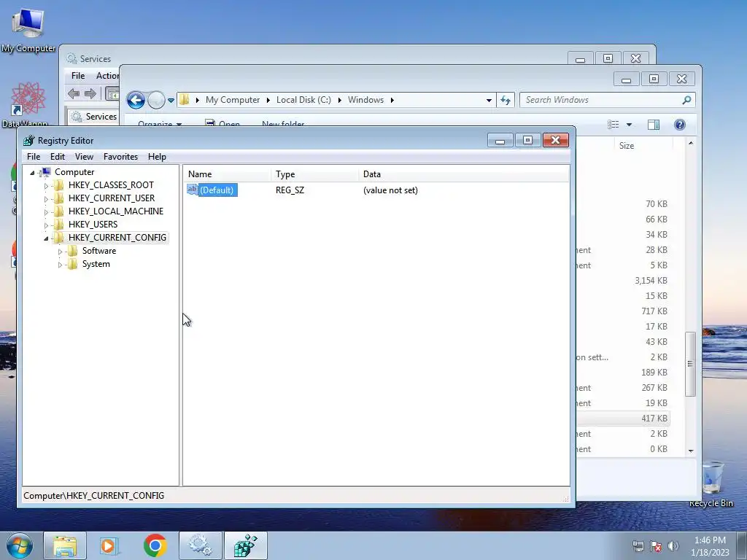Select the HKEY_LOCAL_MACHINE key
The height and width of the screenshot is (560, 747).
[116, 211]
